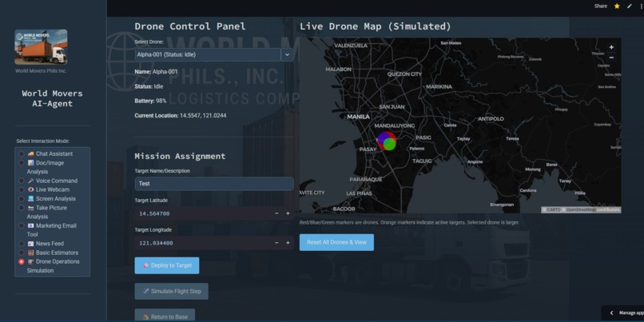Click the Return to Base button
The image size is (644, 322).
tap(165, 316)
